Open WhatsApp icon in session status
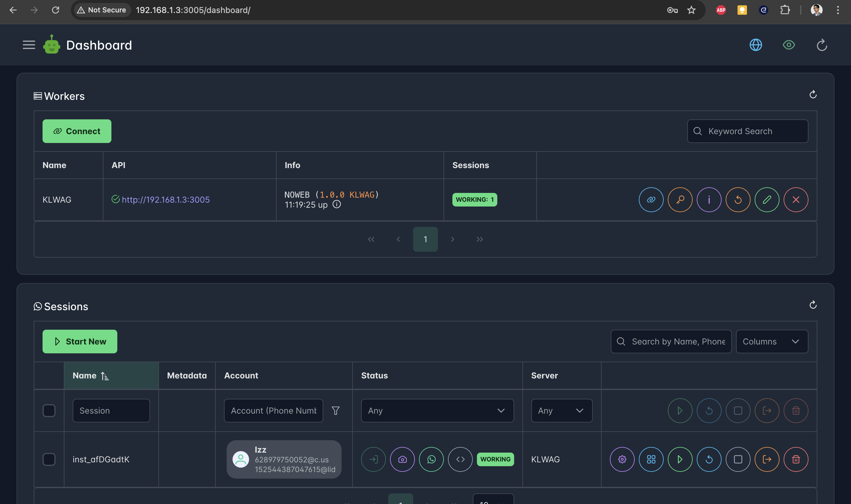Image resolution: width=851 pixels, height=504 pixels. pos(431,459)
